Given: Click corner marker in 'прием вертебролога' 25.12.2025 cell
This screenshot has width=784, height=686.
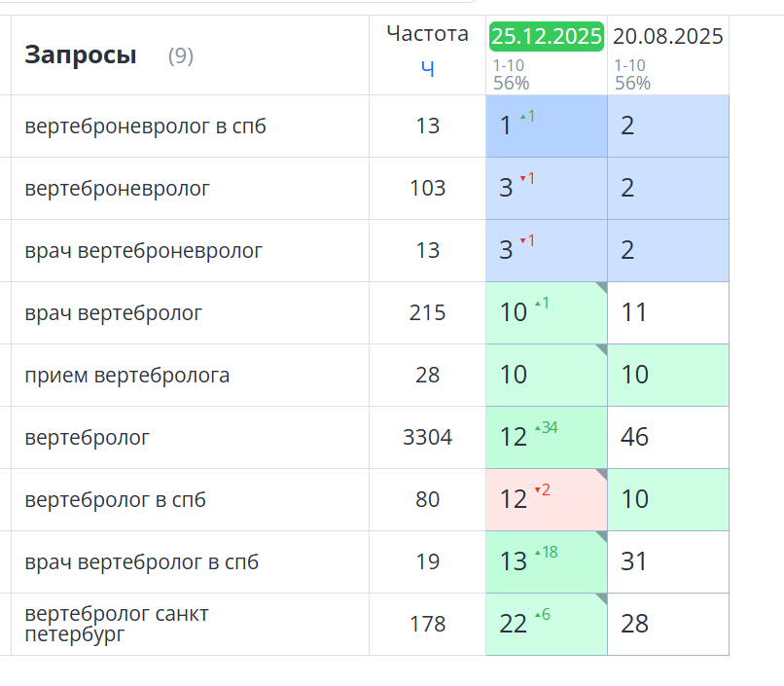Looking at the screenshot, I should pyautogui.click(x=602, y=349).
